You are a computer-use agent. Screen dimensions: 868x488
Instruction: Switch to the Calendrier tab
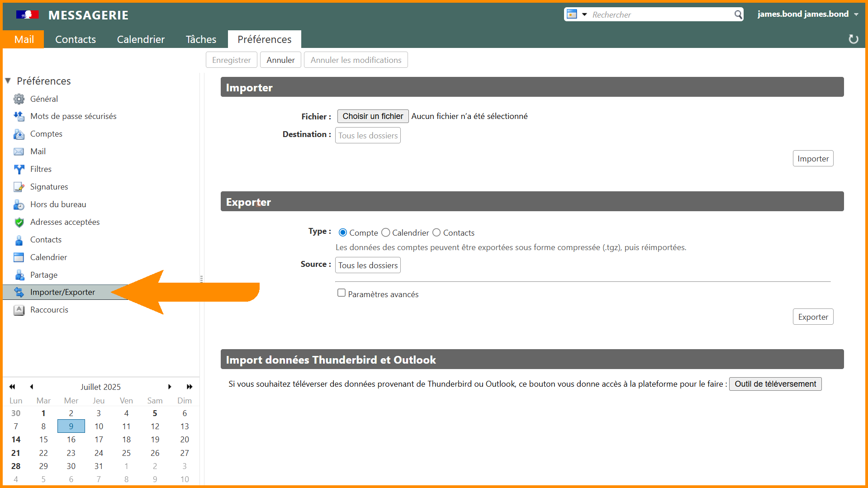141,39
